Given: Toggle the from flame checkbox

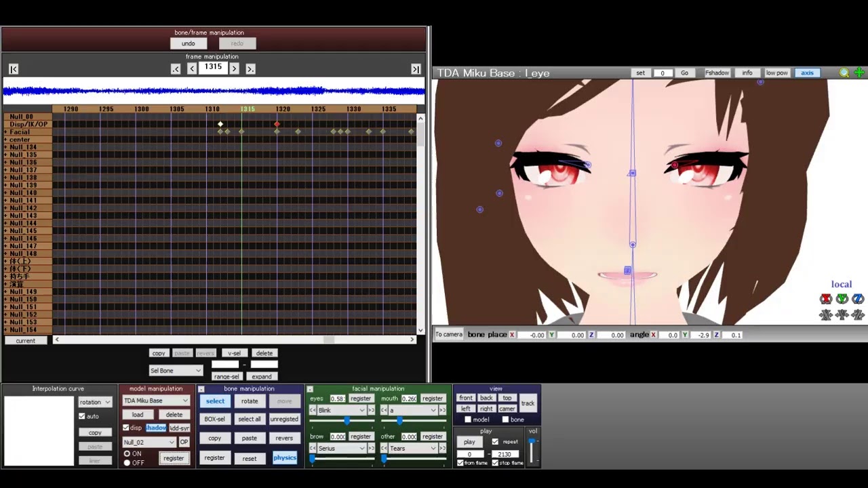Looking at the screenshot, I should tap(460, 463).
